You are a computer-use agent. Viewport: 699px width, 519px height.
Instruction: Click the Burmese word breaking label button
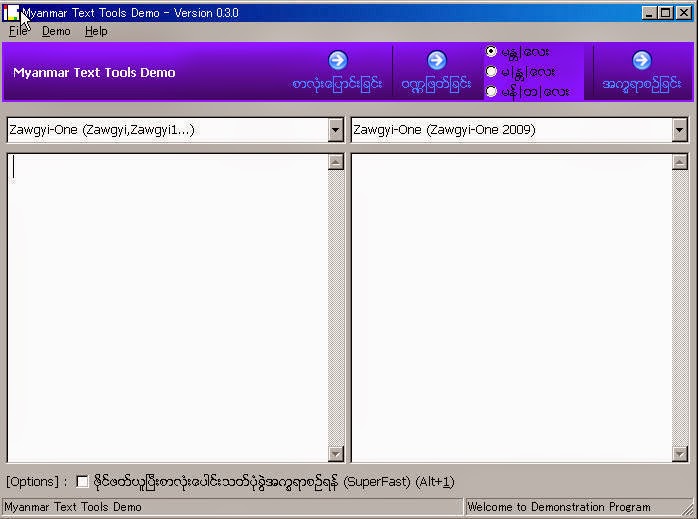pos(436,84)
